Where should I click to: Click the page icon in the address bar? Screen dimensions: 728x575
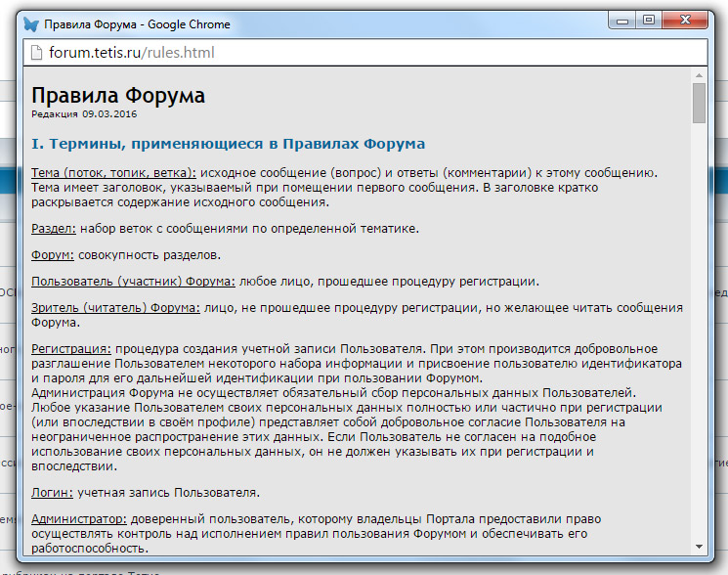[x=36, y=53]
